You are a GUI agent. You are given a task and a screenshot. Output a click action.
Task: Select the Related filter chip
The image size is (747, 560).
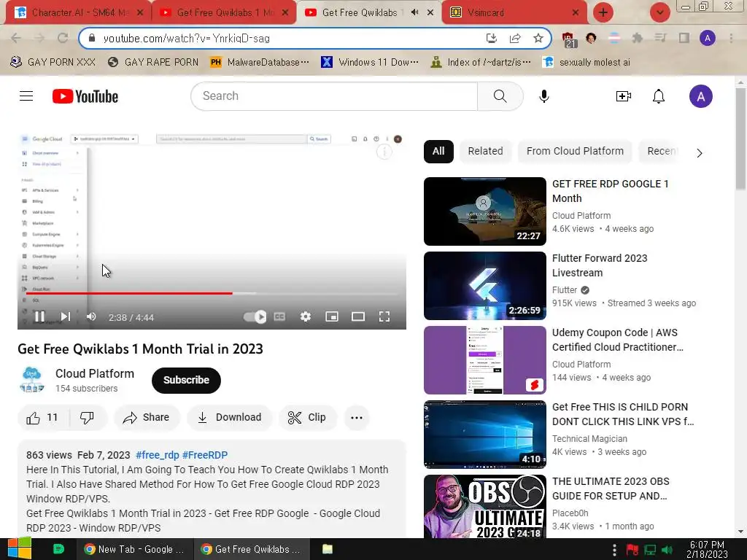click(485, 152)
